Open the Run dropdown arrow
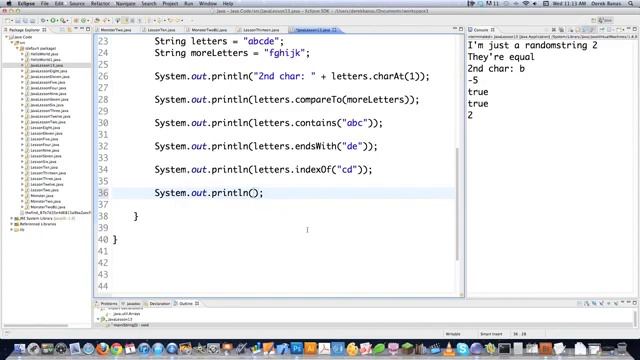Screen dimensions: 640x360 (57, 20)
